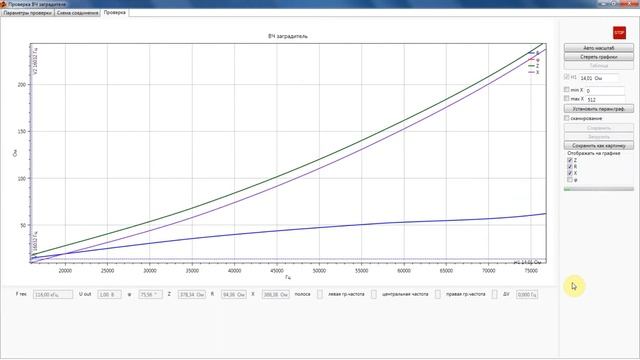Click the max X input field showing 512
Image resolution: width=640 pixels, height=360 pixels.
pyautogui.click(x=605, y=100)
